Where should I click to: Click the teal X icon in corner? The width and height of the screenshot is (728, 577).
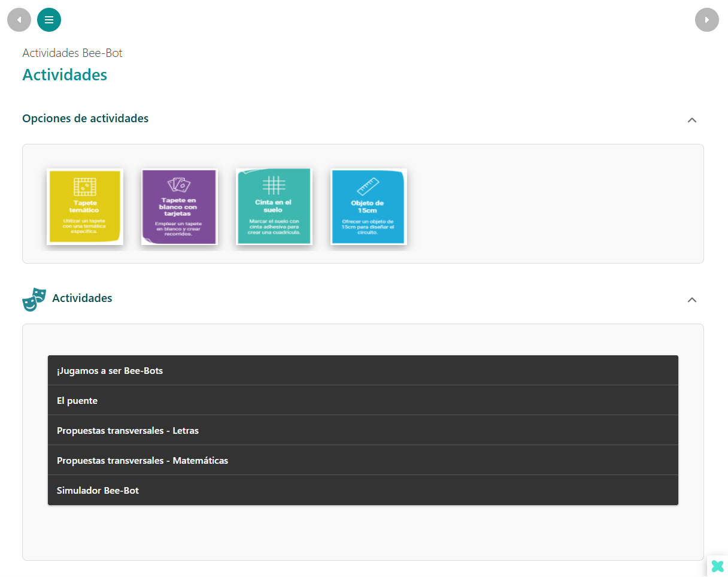click(x=717, y=566)
